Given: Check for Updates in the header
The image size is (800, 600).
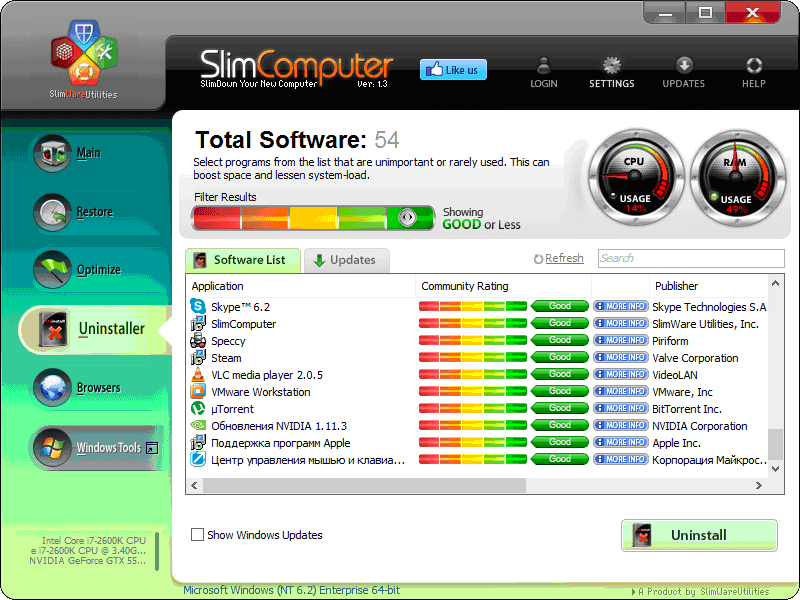Looking at the screenshot, I should pos(683,72).
